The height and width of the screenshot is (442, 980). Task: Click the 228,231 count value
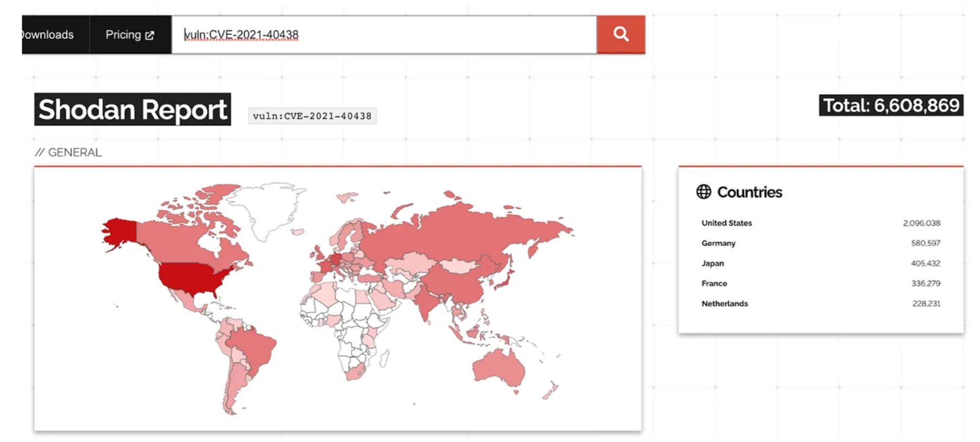tap(926, 304)
